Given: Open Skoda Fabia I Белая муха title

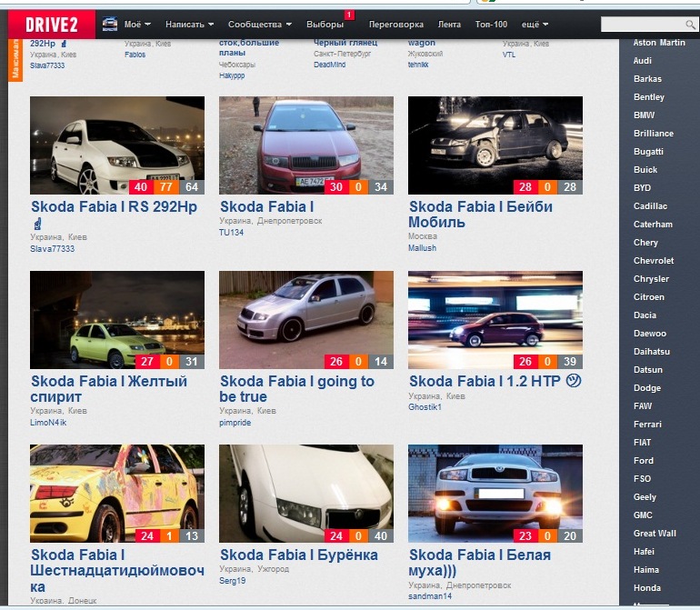Looking at the screenshot, I should [480, 563].
